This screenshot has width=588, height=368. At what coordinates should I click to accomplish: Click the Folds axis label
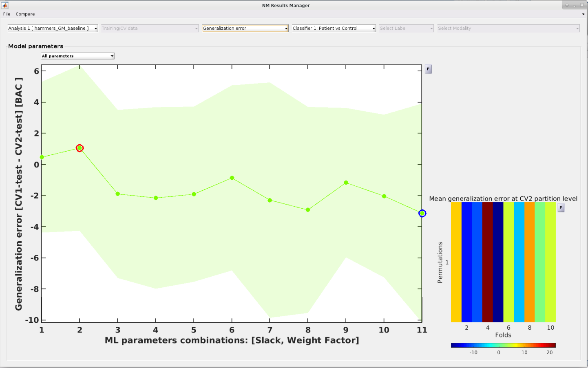click(503, 335)
